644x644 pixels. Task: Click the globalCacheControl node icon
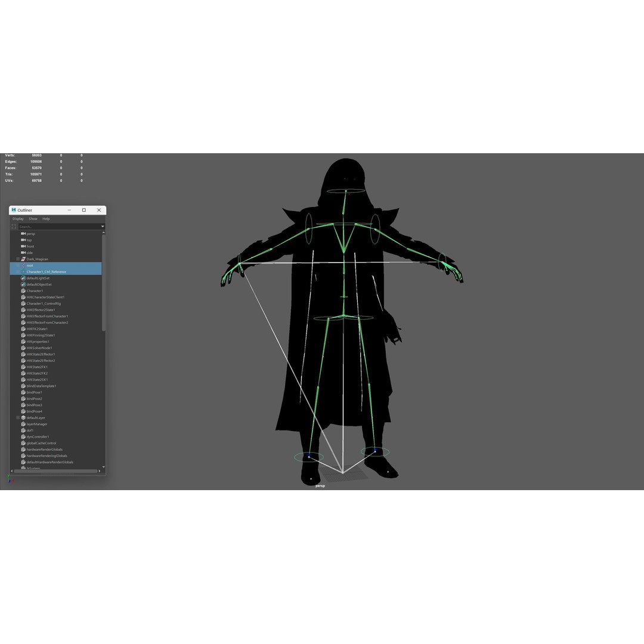click(23, 443)
